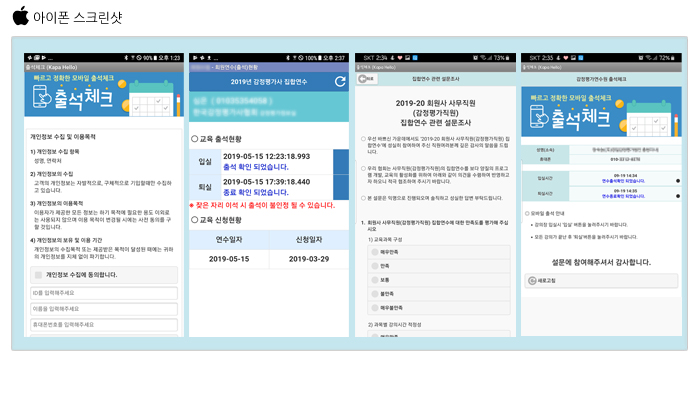Screen dimensions: 700x396
Task: Tap the 새로고침 button
Action: click(601, 281)
